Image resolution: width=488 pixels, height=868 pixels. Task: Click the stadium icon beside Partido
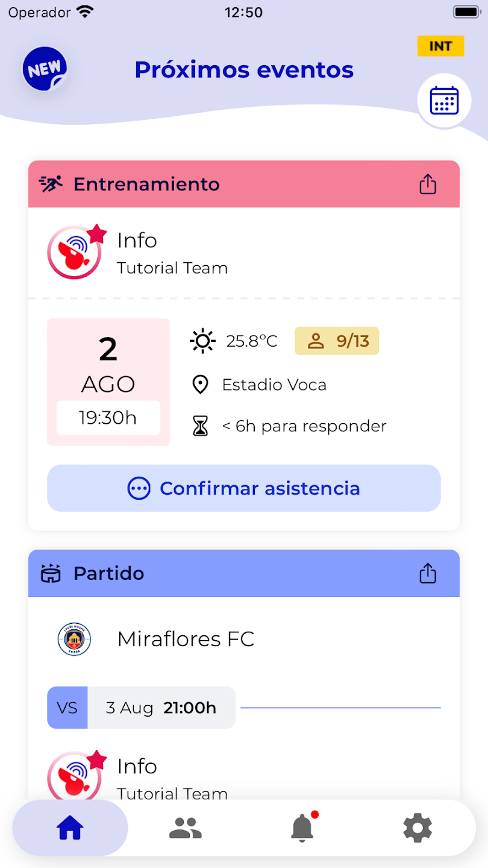pyautogui.click(x=51, y=573)
